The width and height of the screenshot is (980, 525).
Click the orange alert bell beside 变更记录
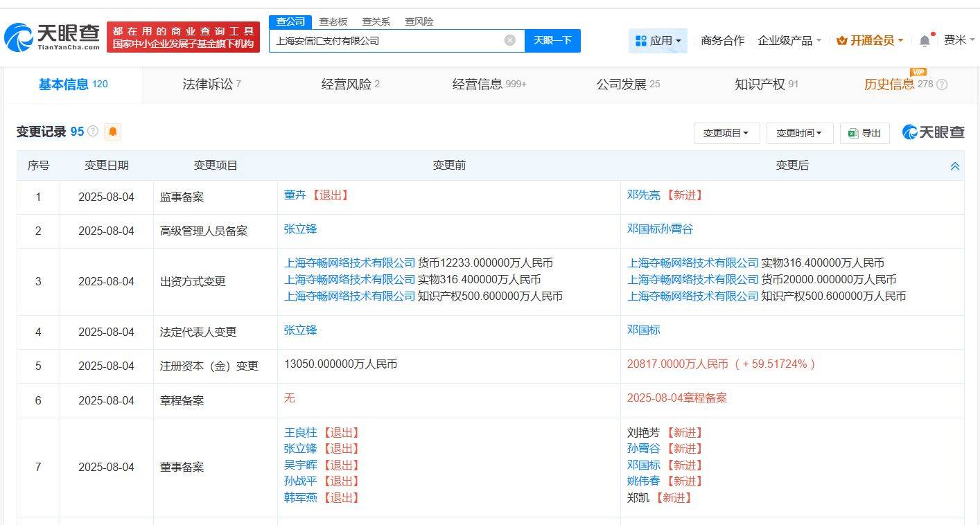pyautogui.click(x=113, y=132)
